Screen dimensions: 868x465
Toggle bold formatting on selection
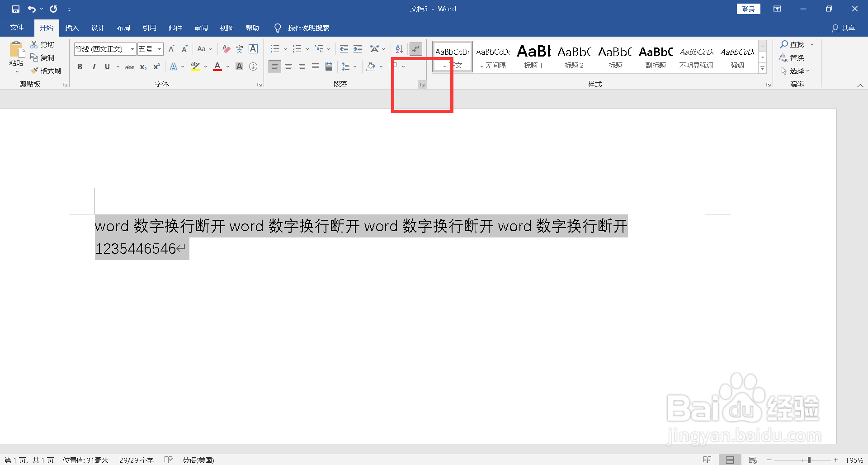coord(80,66)
